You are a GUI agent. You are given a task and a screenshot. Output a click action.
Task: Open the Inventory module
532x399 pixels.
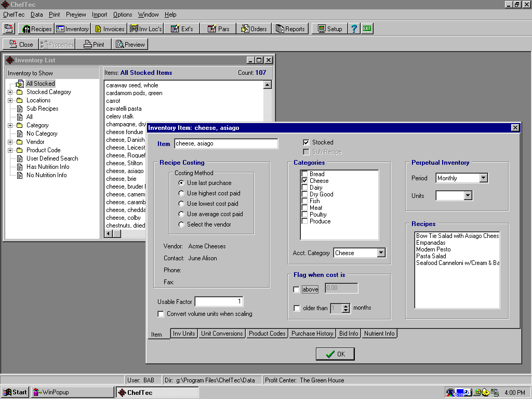pyautogui.click(x=72, y=29)
